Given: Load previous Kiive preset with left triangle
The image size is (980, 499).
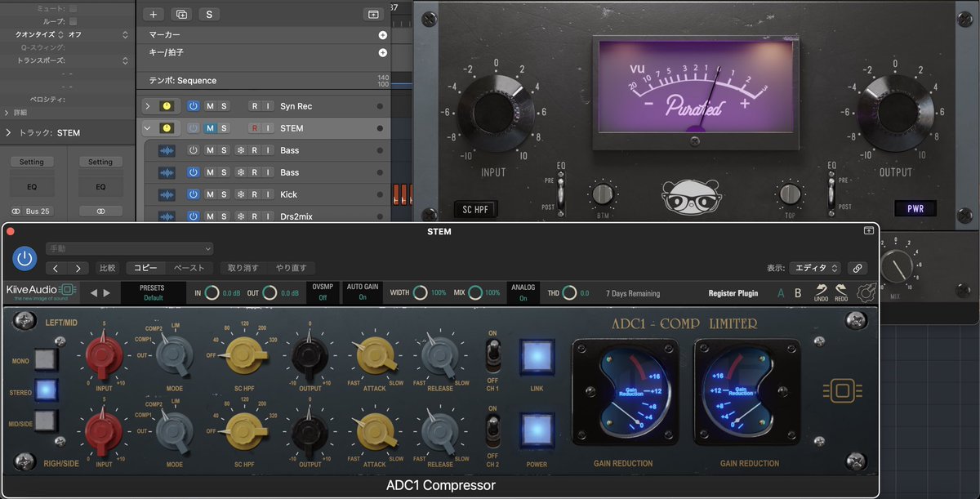Looking at the screenshot, I should coord(93,292).
